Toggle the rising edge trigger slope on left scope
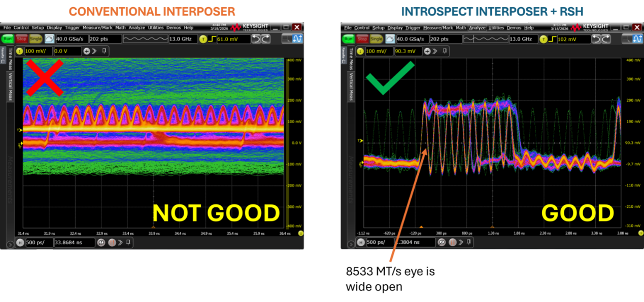This screenshot has width=644, height=302. click(x=212, y=39)
